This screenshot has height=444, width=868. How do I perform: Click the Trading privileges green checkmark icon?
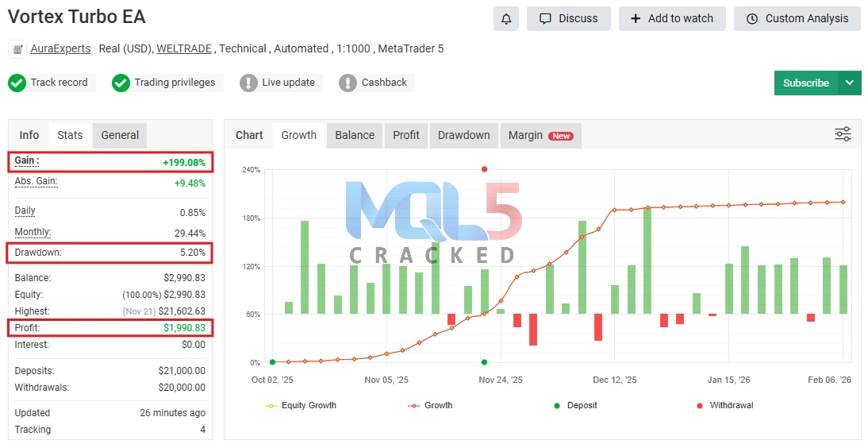(x=121, y=83)
